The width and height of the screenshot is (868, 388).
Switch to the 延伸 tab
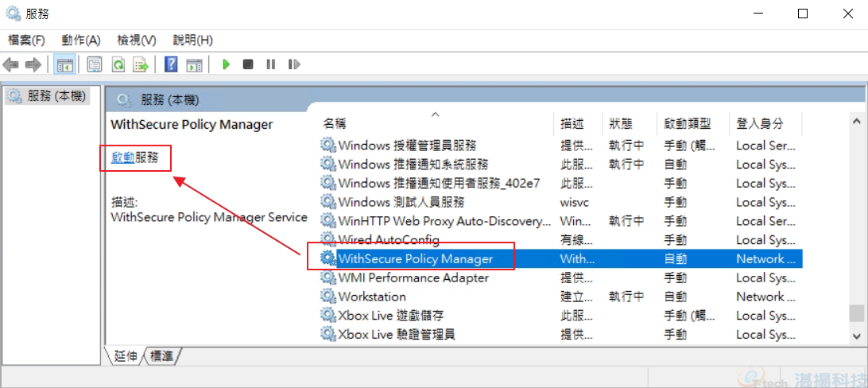[x=125, y=356]
